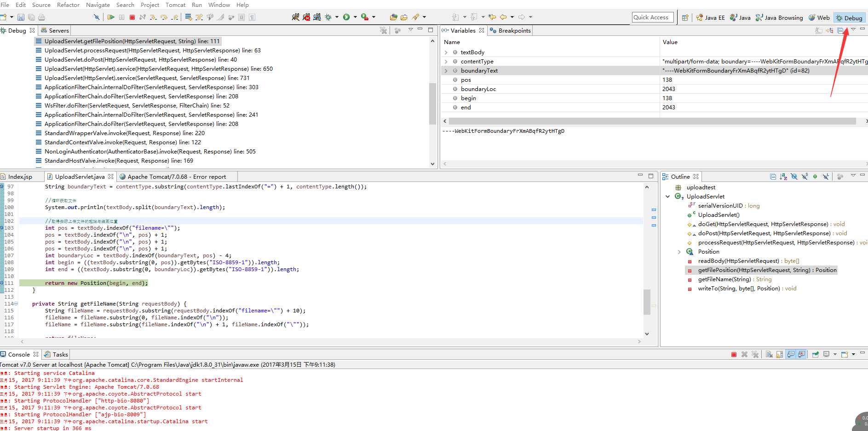
Task: Click the code editor vertical scrollbar thumb
Action: coord(647,301)
